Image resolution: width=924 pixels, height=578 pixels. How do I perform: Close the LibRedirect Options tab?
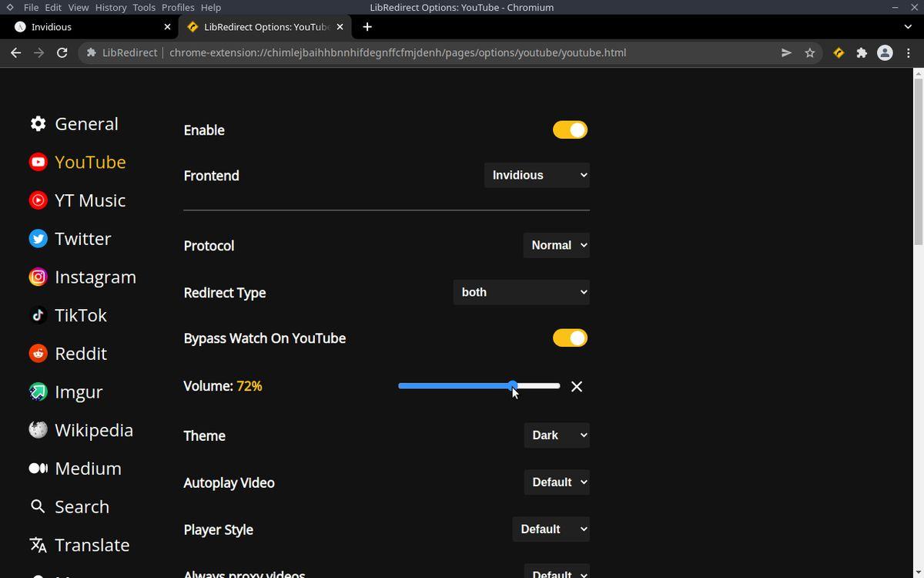pos(340,27)
